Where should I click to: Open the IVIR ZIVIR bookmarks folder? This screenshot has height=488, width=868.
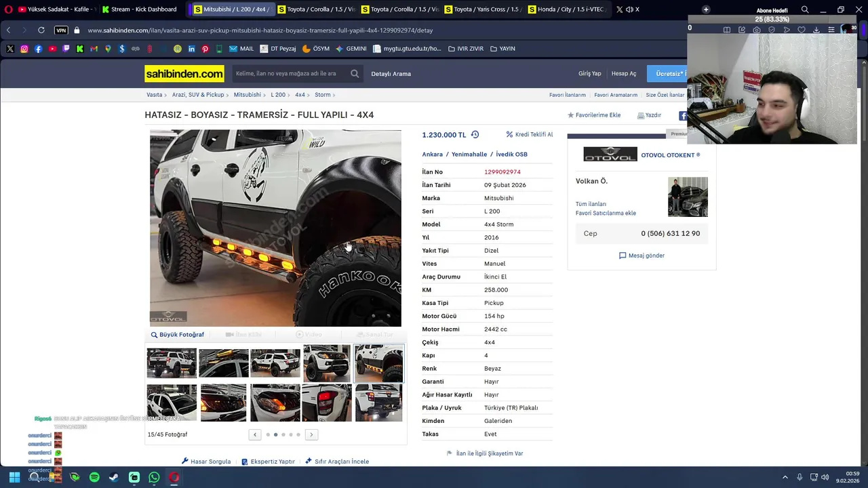tap(466, 49)
